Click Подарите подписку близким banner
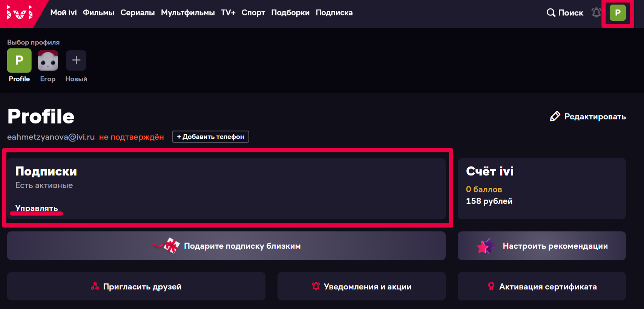Screen dimensions: 644x309 click(226, 246)
